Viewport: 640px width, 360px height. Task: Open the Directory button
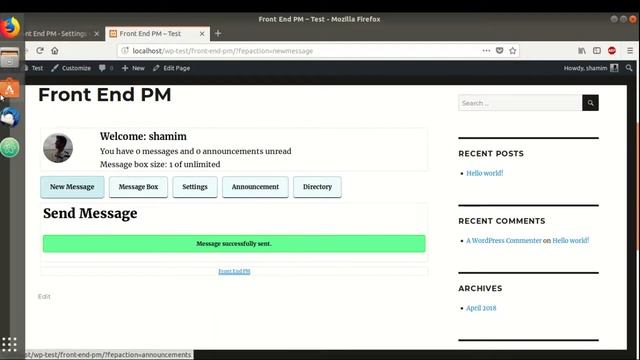(317, 187)
